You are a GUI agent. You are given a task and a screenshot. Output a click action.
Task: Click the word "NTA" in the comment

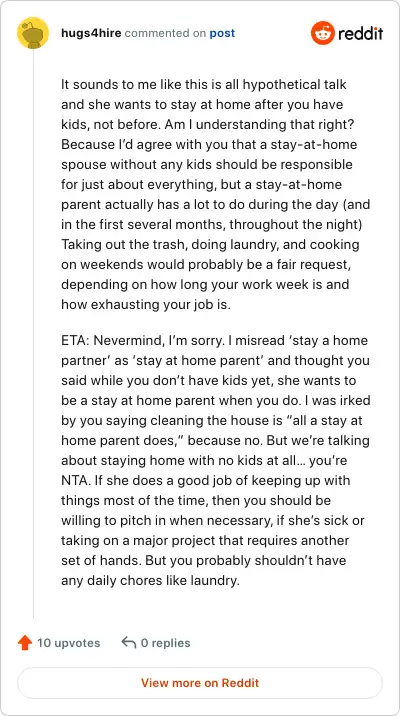coord(74,480)
